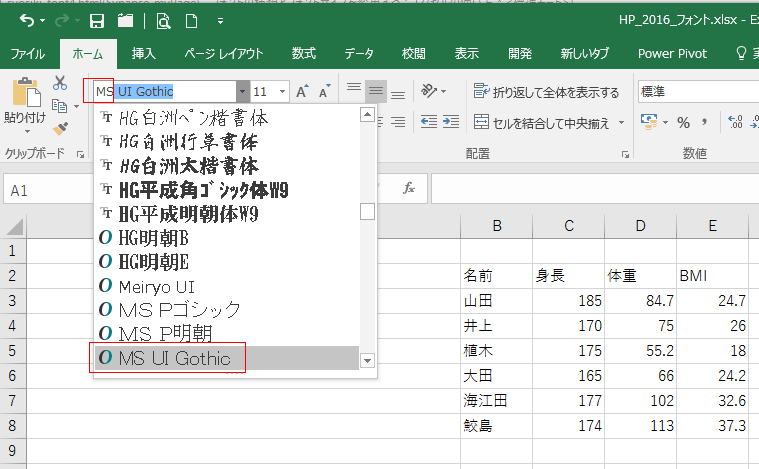759x469 pixels.
Task: Click the insert function fx icon
Action: coord(408,188)
